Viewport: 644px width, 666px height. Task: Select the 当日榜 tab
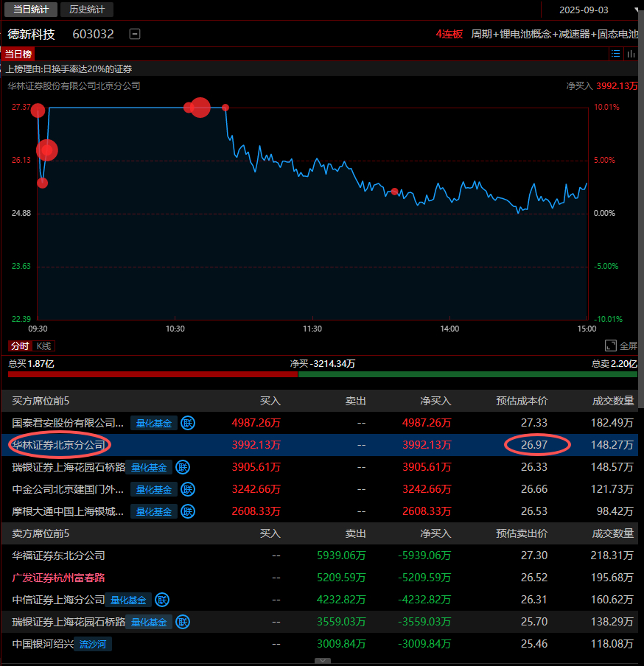point(18,54)
